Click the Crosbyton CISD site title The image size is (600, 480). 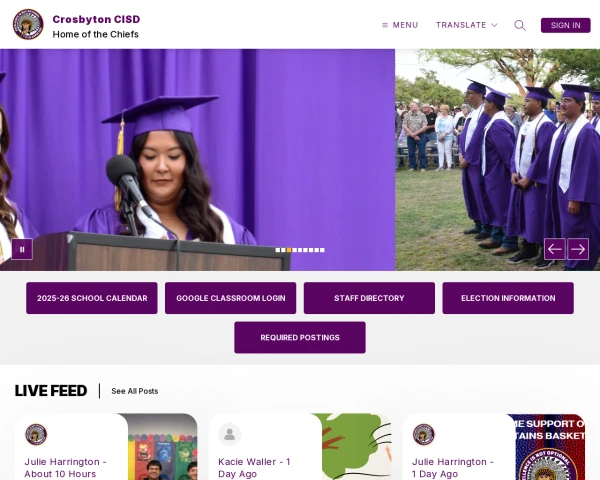coord(96,19)
